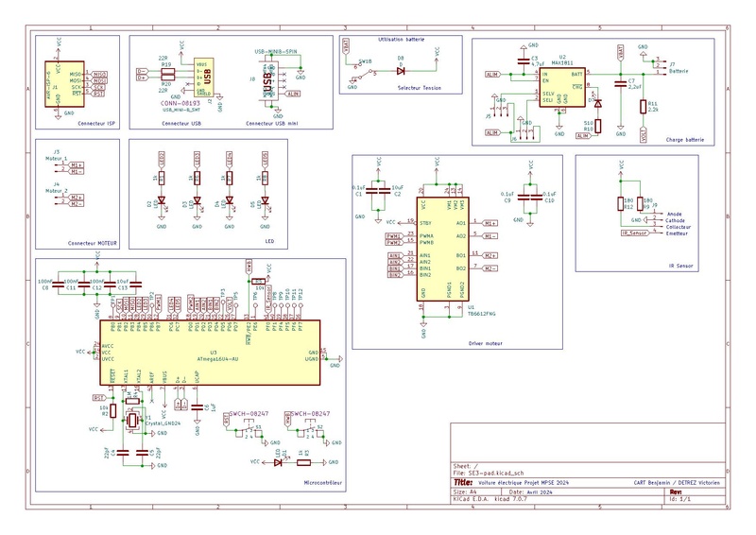Click the "Date: Avril 2024" field
This screenshot has height=535, width=756.
point(530,492)
